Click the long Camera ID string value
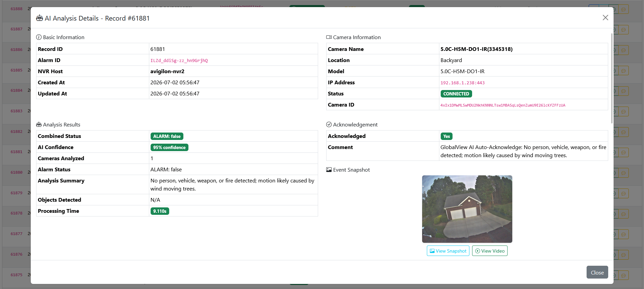 [x=503, y=105]
